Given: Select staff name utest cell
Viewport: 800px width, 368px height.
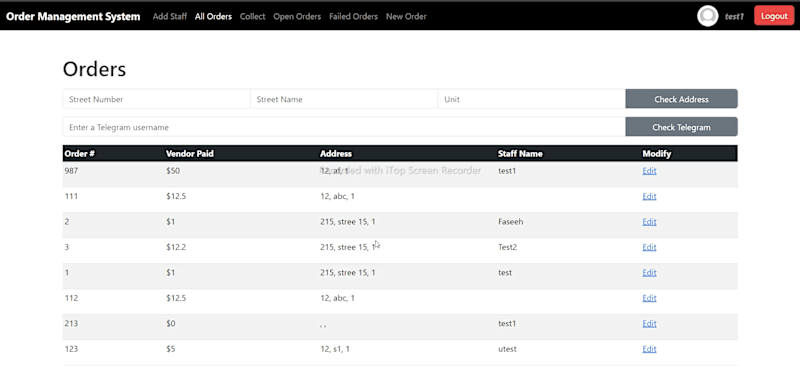Looking at the screenshot, I should pyautogui.click(x=508, y=349).
